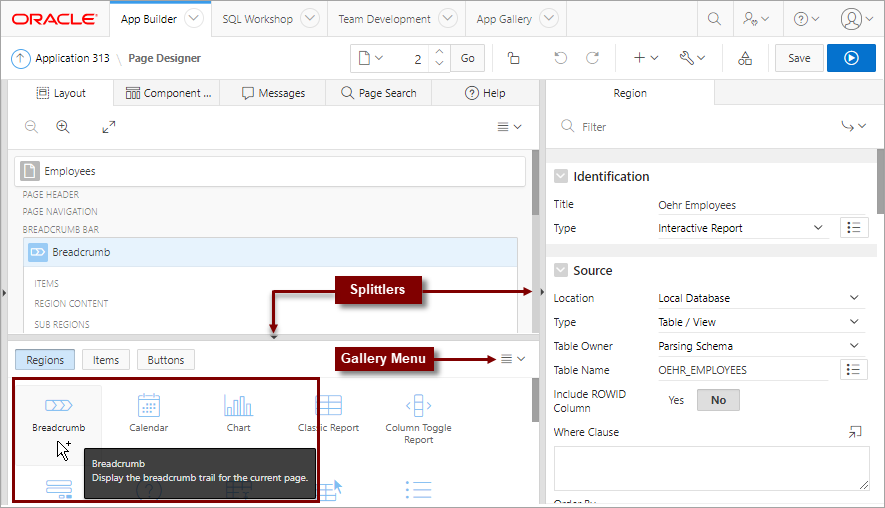Click the Save button

click(x=799, y=58)
